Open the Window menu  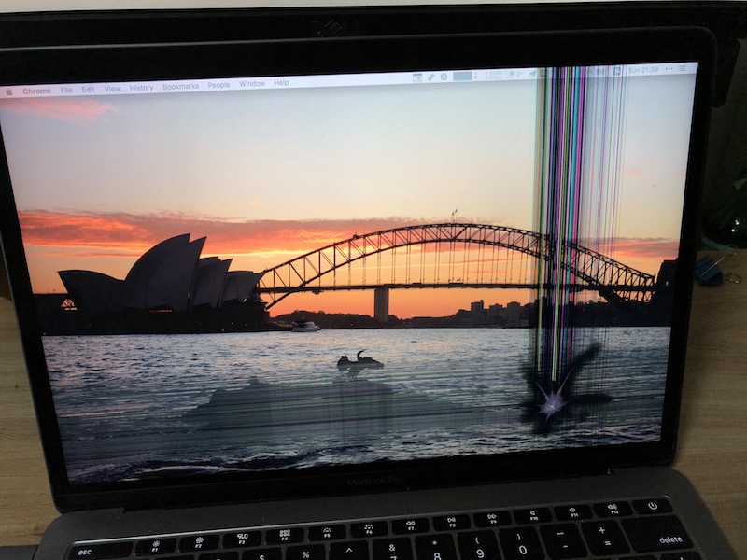252,84
